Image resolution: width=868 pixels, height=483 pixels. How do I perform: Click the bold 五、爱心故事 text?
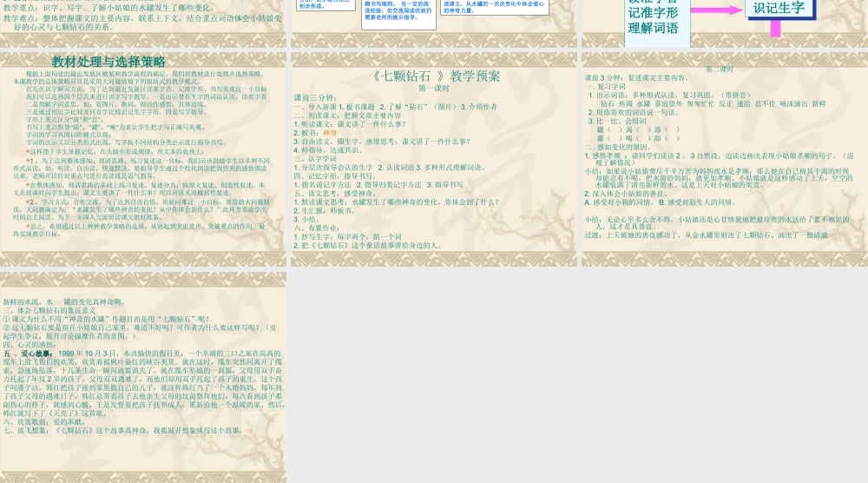click(28, 354)
